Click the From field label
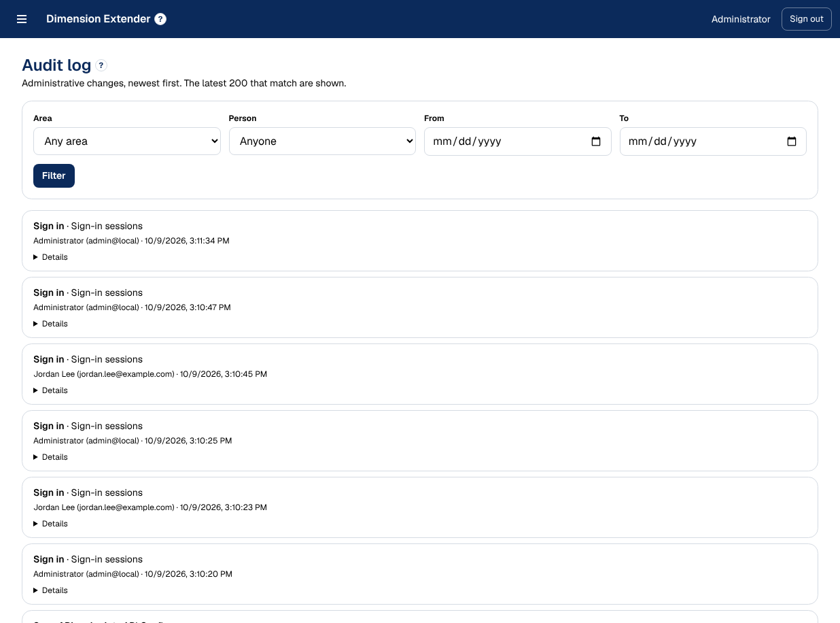This screenshot has width=840, height=623. pos(434,118)
